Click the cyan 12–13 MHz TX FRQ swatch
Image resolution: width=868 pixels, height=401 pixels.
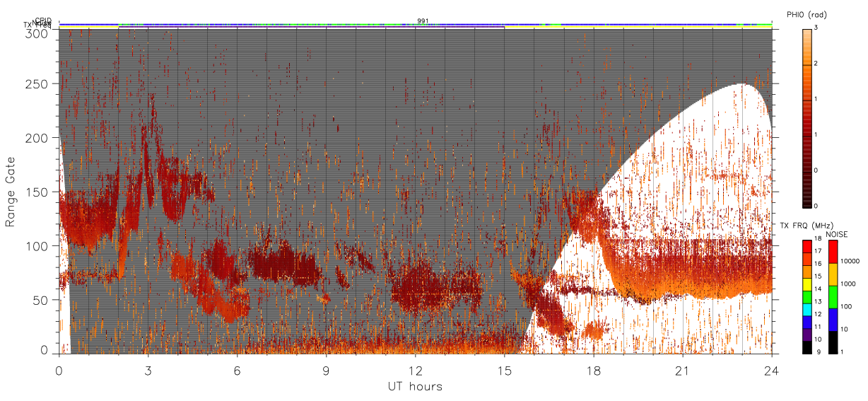click(807, 308)
